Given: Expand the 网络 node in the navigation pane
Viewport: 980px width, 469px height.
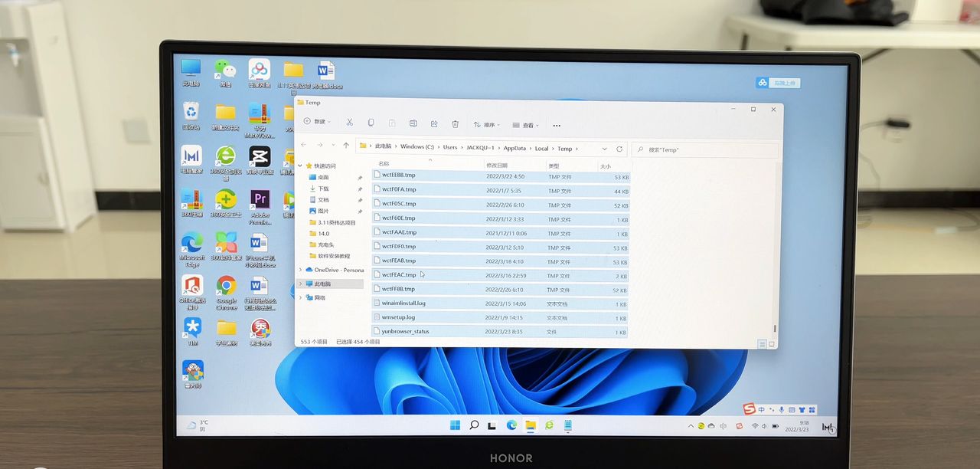Looking at the screenshot, I should click(x=300, y=297).
